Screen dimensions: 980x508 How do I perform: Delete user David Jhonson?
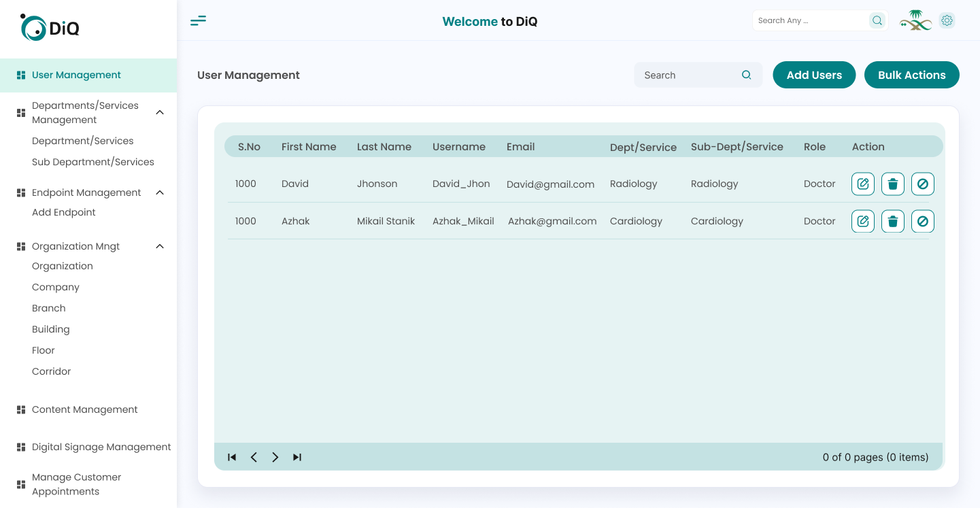pos(893,184)
